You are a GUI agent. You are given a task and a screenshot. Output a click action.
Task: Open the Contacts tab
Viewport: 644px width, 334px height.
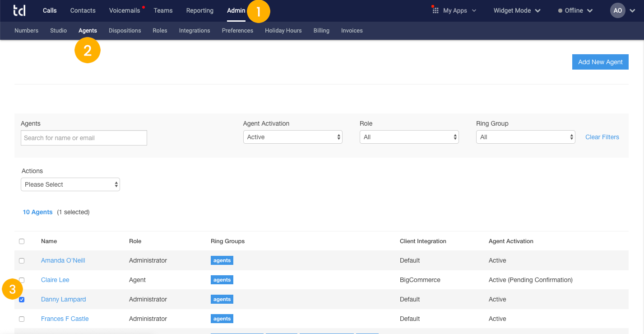(83, 10)
